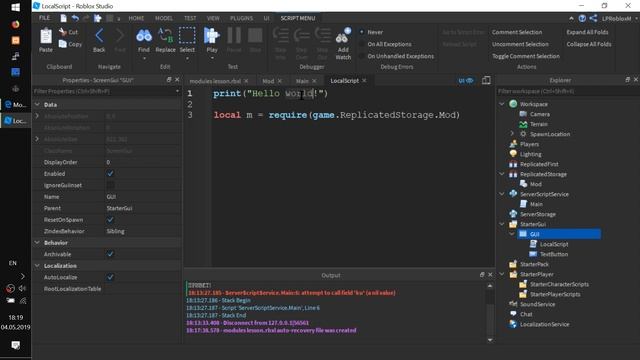Open Windows Start button
This screenshot has height=360, width=640.
pos(16,7)
